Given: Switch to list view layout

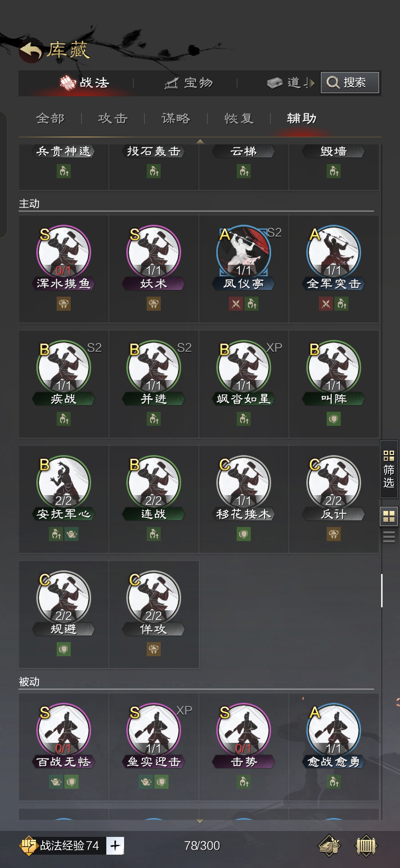Looking at the screenshot, I should pos(389,537).
